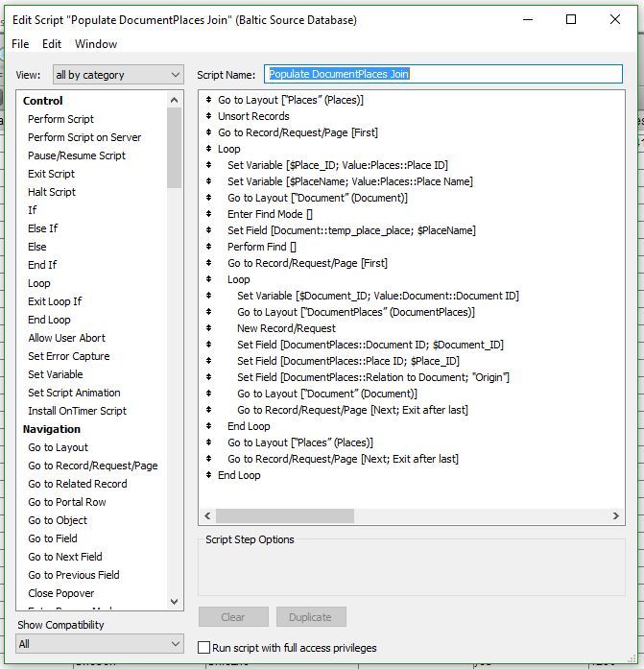Select Set Variable $PlaceName script line

tap(349, 181)
